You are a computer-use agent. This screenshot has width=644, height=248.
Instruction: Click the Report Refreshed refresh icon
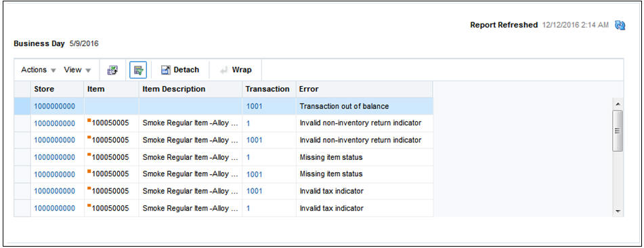click(x=620, y=25)
